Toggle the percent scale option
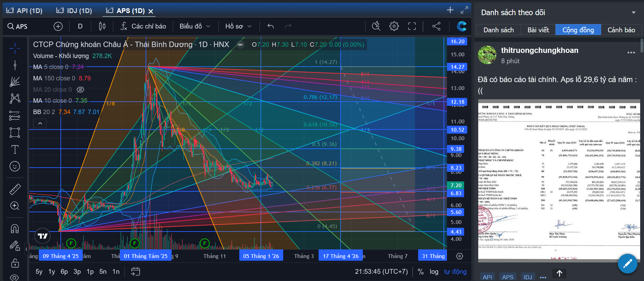644x281 pixels. [x=421, y=272]
